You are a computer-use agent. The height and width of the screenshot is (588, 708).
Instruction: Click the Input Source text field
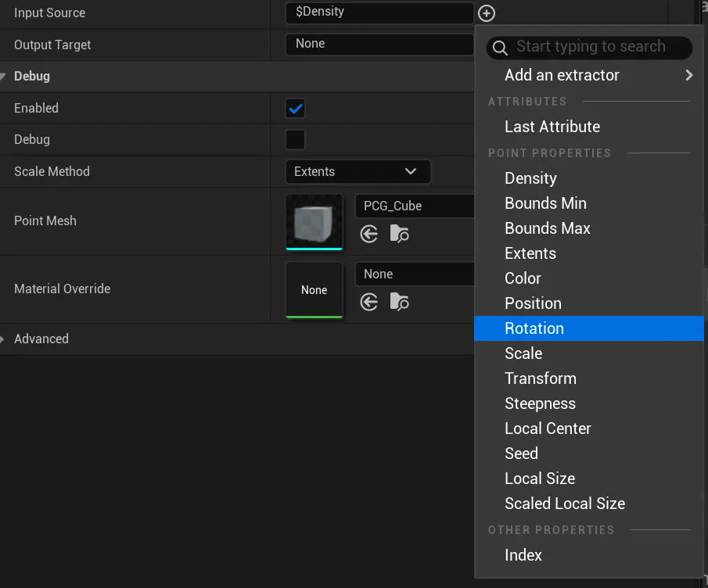coord(379,13)
